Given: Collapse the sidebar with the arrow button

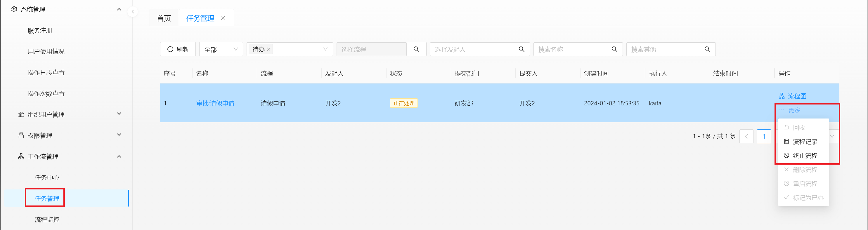Looking at the screenshot, I should (x=133, y=12).
